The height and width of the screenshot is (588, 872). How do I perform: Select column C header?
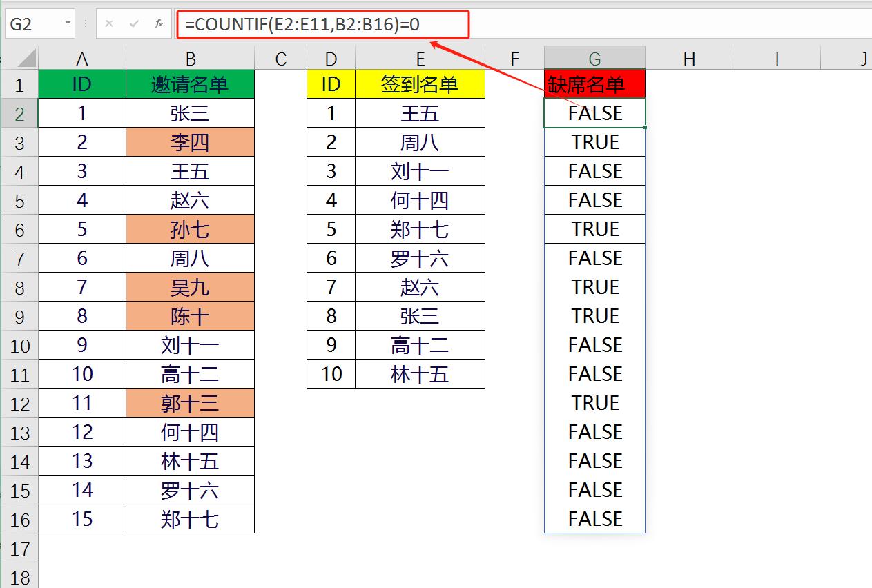point(280,59)
